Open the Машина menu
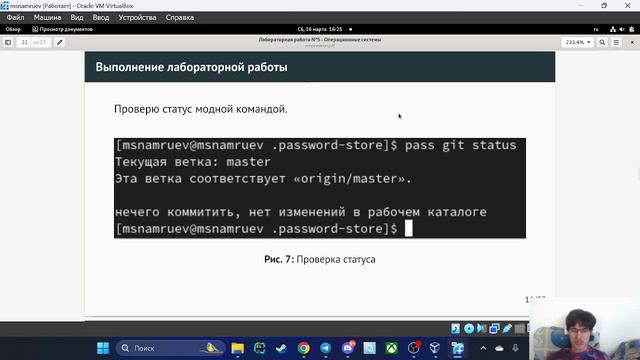This screenshot has height=360, width=640. [x=47, y=18]
